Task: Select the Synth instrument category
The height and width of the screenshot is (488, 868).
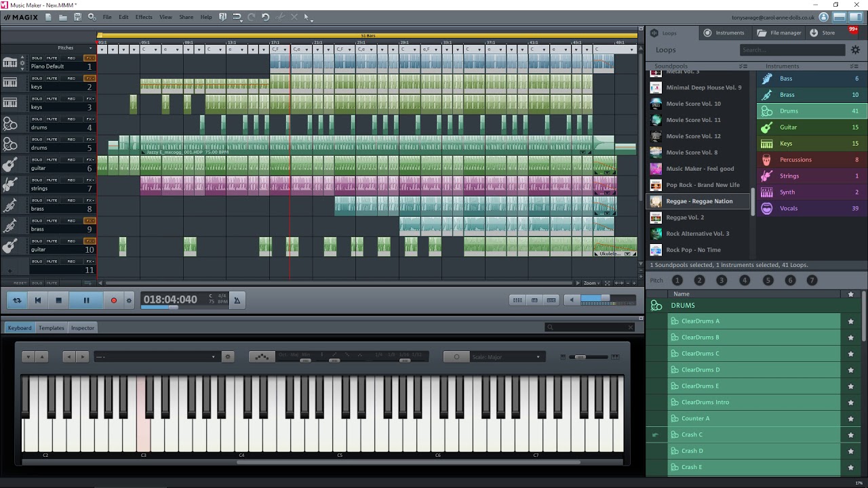Action: click(x=810, y=192)
